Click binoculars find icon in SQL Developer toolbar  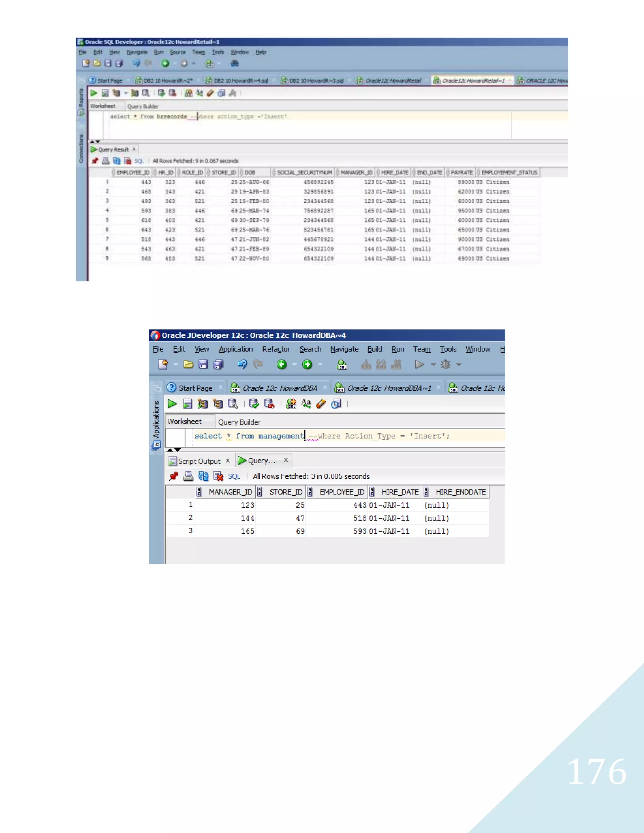click(x=235, y=63)
